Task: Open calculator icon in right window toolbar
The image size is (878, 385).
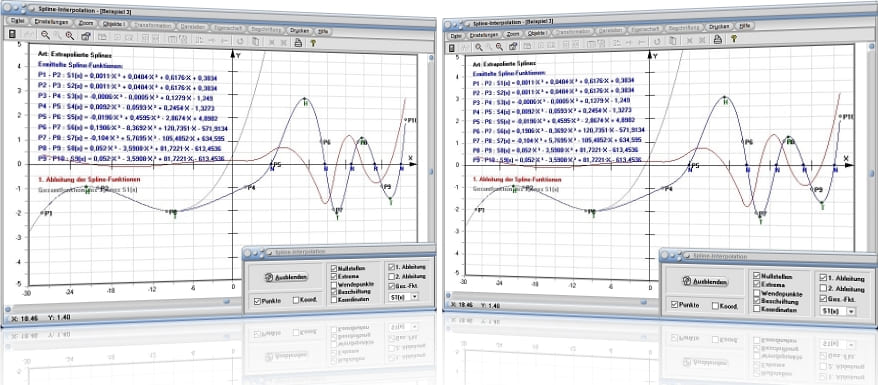Action: pyautogui.click(x=451, y=48)
